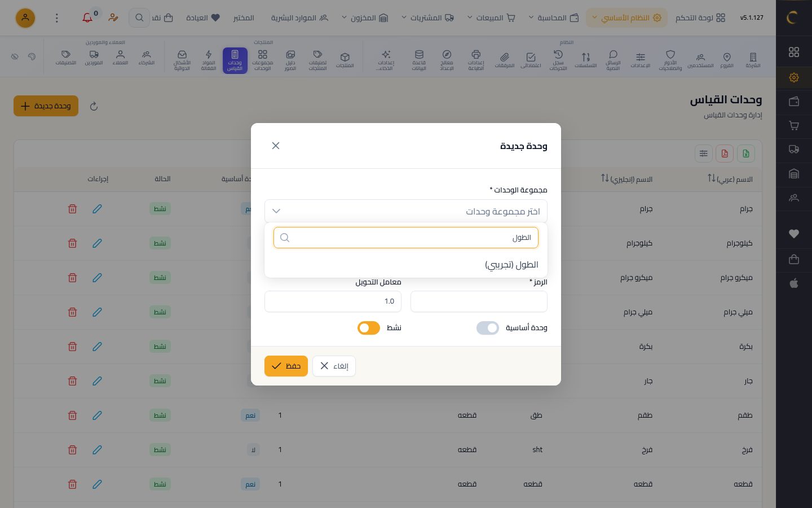Click the وحدة جديدة add button
Screen dimensions: 812x508
[46, 106]
